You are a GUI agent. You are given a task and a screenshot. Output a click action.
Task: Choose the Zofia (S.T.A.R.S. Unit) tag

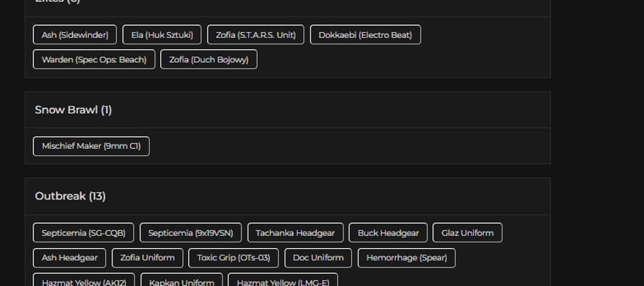click(x=255, y=35)
